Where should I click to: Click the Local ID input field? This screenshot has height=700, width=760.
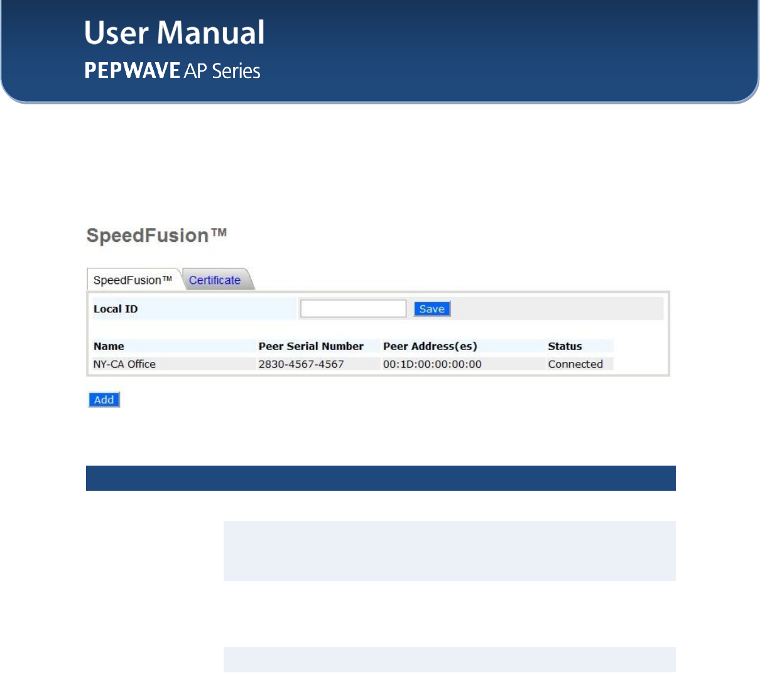[353, 309]
